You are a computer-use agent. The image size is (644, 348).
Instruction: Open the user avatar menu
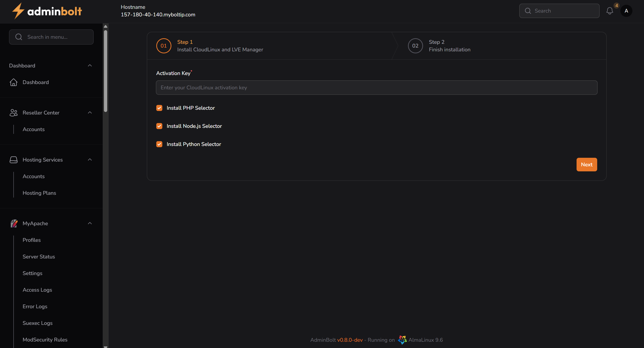[x=626, y=11]
